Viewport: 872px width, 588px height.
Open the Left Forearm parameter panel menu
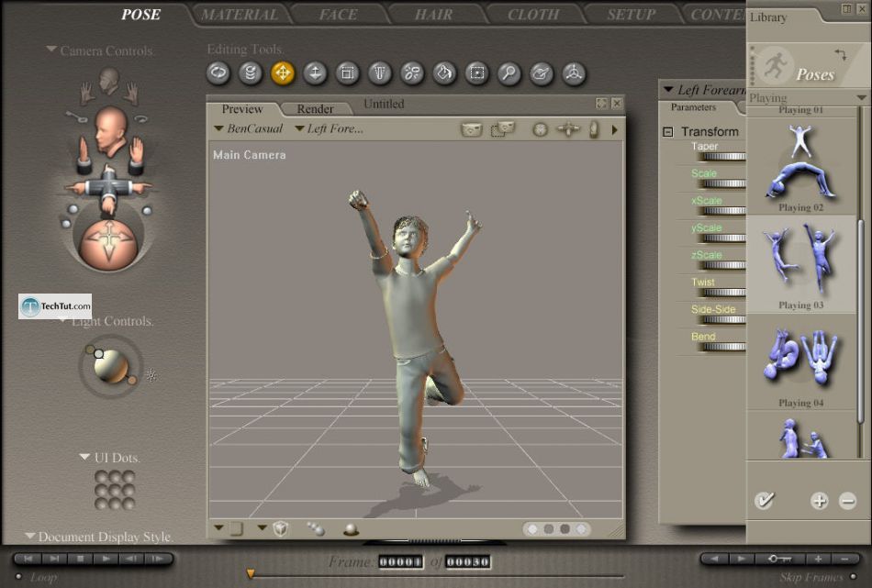pyautogui.click(x=668, y=89)
